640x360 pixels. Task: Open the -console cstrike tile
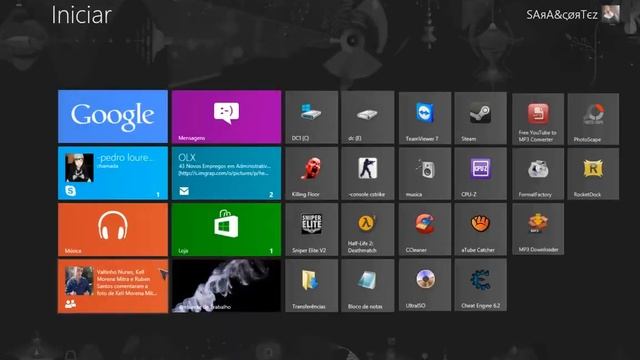click(x=368, y=174)
